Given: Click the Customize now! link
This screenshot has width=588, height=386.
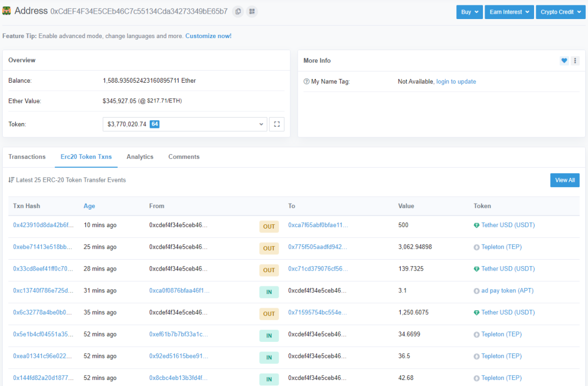Looking at the screenshot, I should coord(208,36).
